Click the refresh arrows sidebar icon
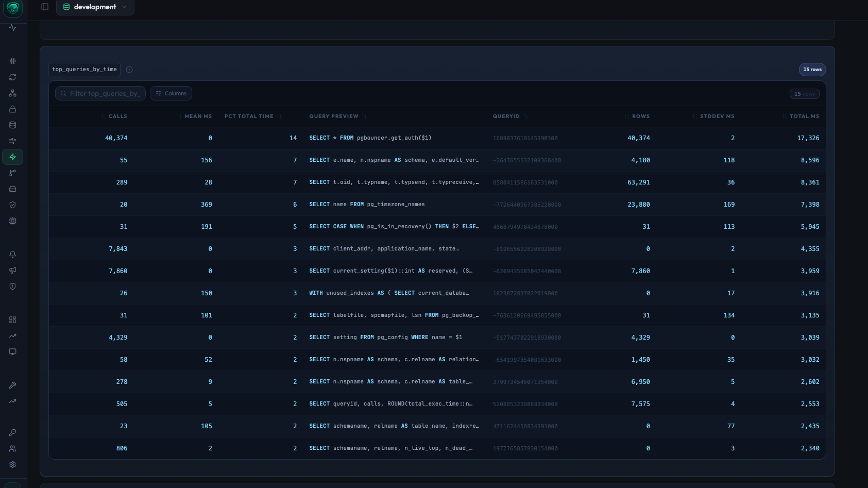This screenshot has height=488, width=868. pos(13,77)
